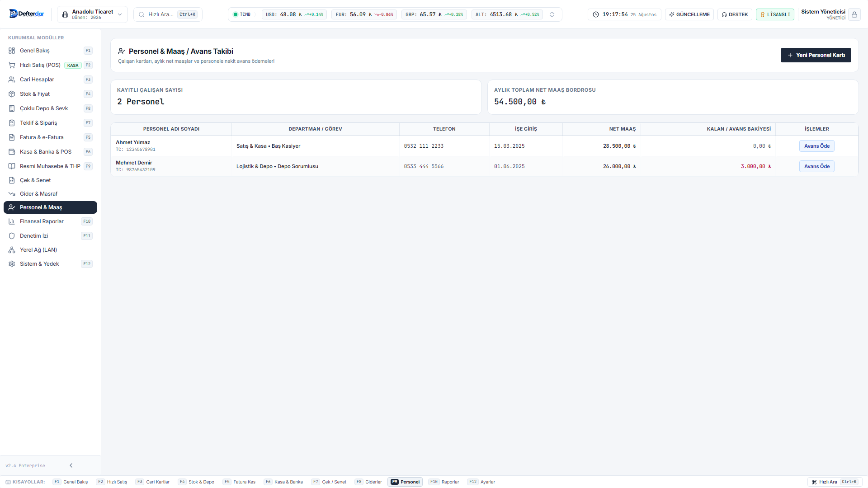Open DESTEK support button

735,14
